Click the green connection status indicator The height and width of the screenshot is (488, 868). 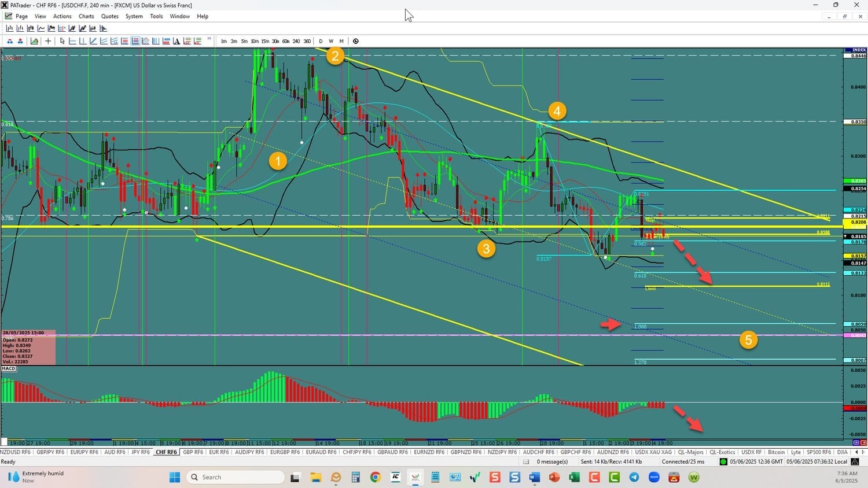[723, 461]
